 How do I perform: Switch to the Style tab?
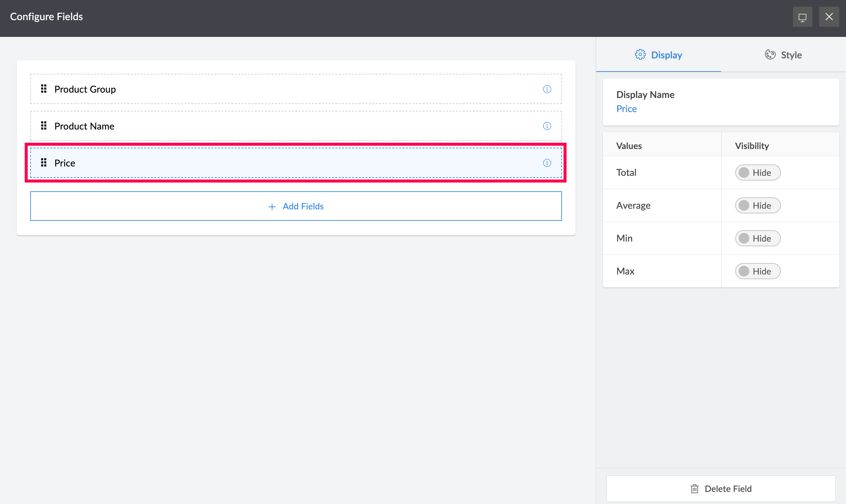[x=783, y=55]
